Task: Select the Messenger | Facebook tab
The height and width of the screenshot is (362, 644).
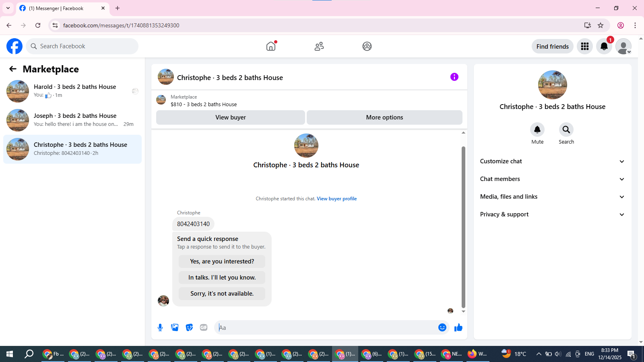Action: click(62, 8)
